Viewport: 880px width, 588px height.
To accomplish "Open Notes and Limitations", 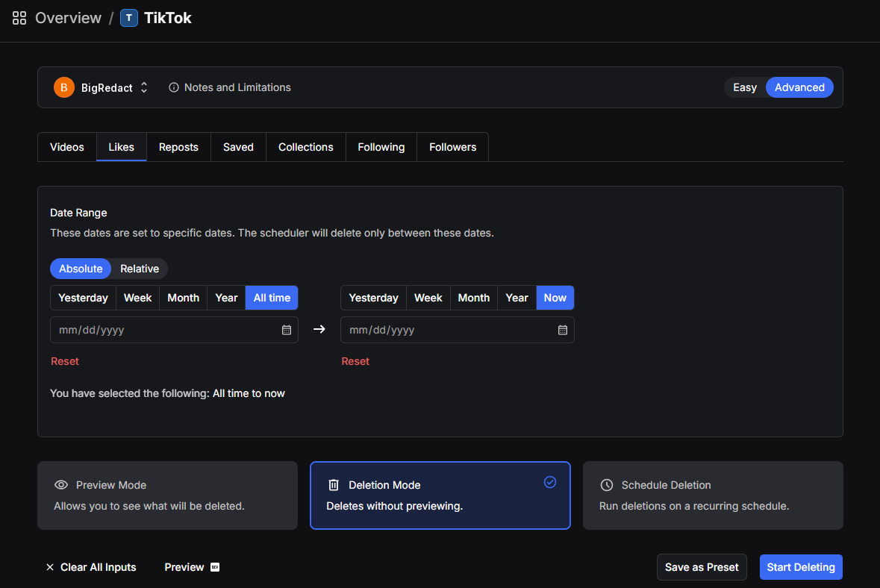I will tap(237, 87).
